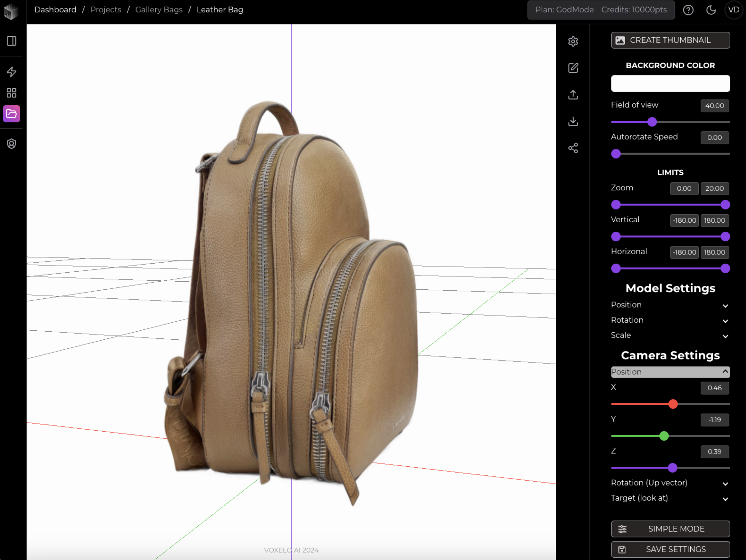This screenshot has width=746, height=560.
Task: Click the edit pencil icon
Action: click(573, 68)
